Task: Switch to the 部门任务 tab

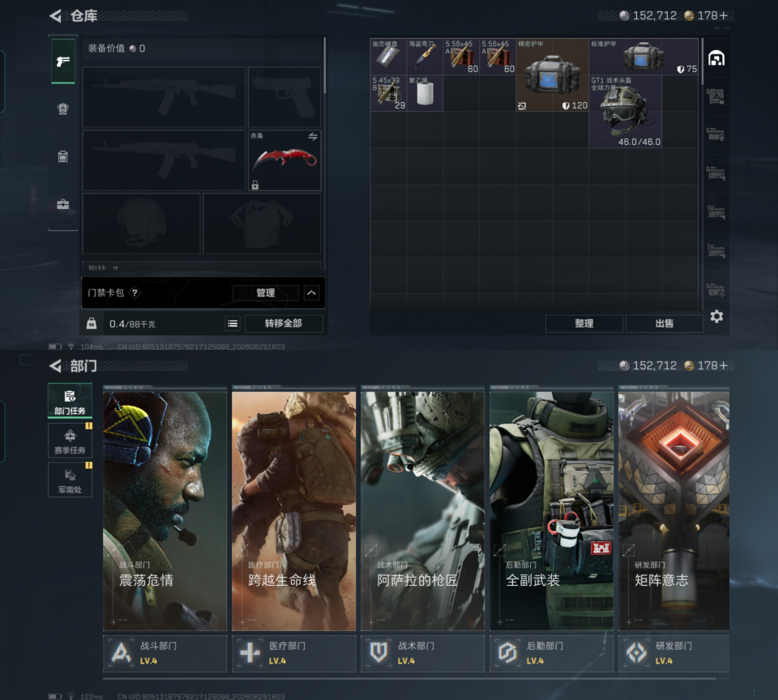Action: click(70, 401)
